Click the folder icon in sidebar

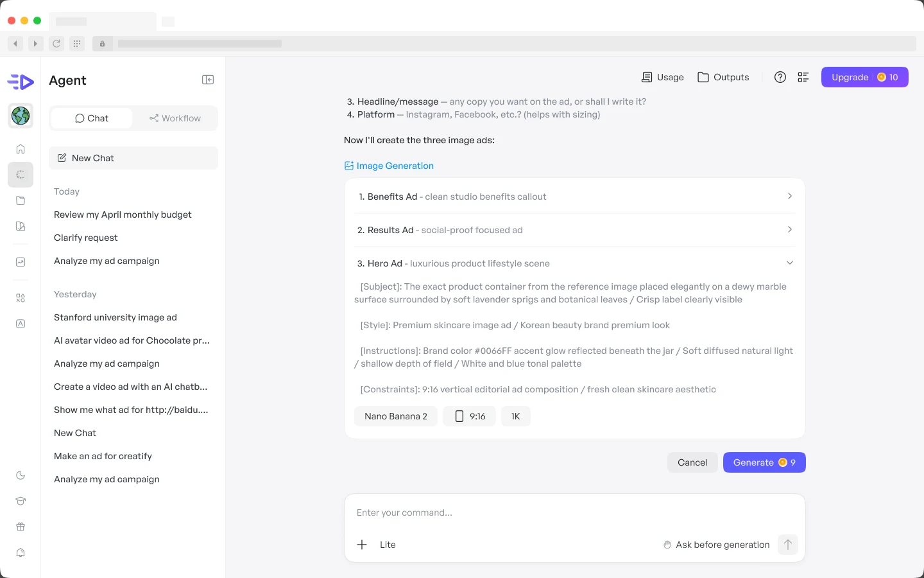pos(21,200)
